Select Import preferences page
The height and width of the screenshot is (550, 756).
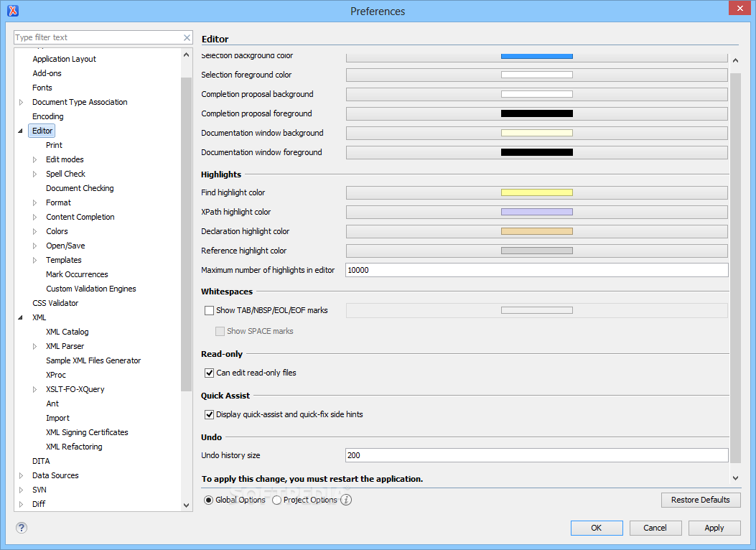coord(57,418)
